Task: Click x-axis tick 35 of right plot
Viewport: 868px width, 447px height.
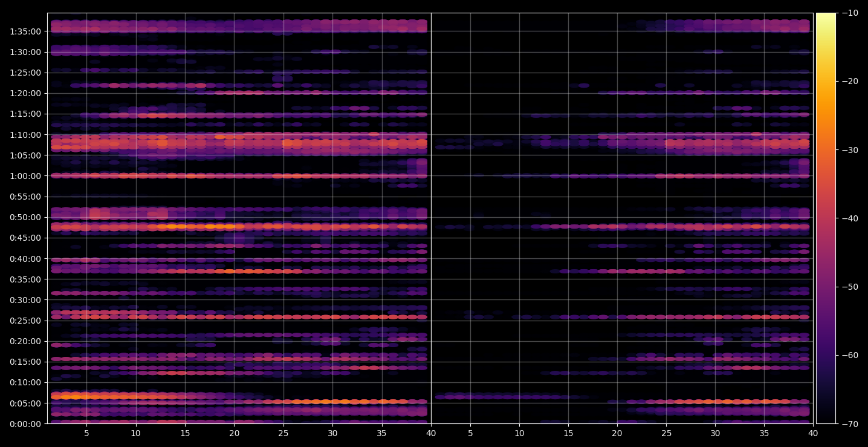Action: 764,433
